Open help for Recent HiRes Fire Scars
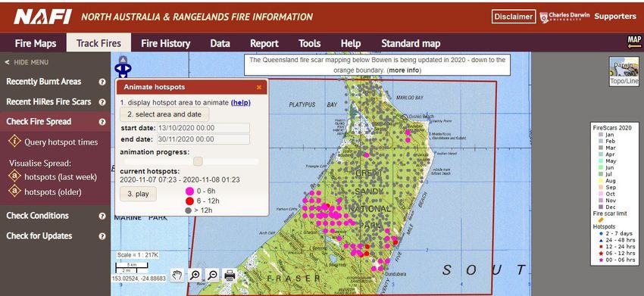 [102, 101]
